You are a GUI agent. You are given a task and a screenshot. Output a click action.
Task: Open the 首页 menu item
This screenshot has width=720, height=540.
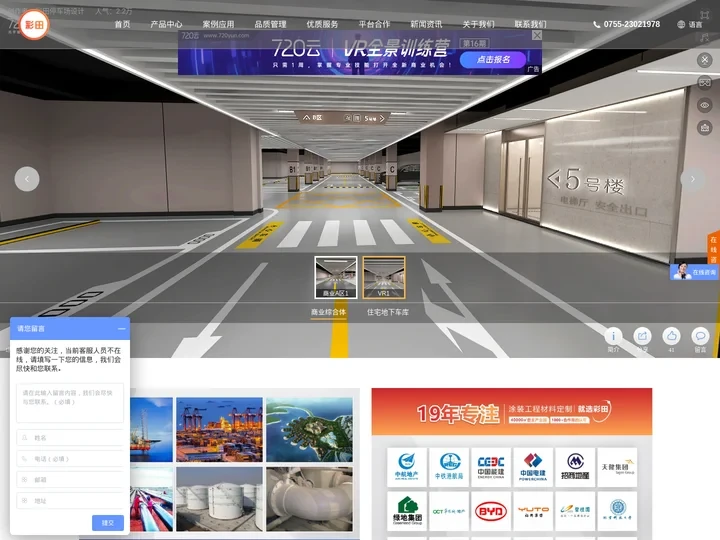[x=122, y=24]
